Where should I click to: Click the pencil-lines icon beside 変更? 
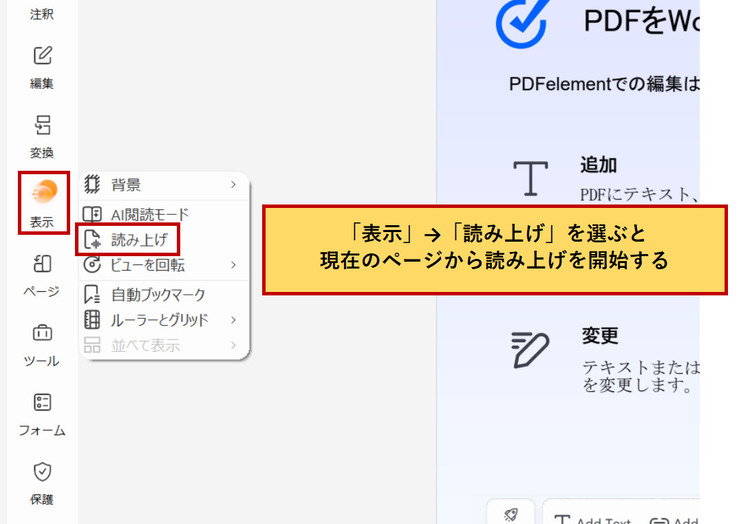click(x=530, y=349)
